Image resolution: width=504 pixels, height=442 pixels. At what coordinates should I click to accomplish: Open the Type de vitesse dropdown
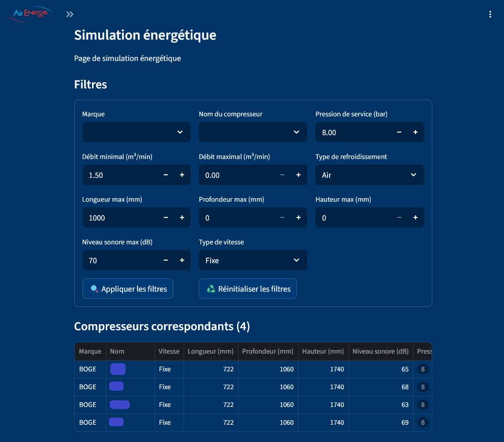point(253,260)
